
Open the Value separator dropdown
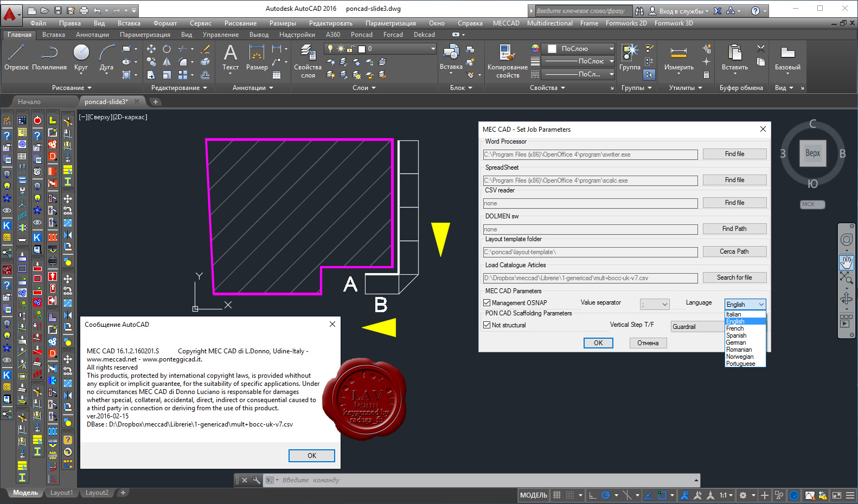point(655,305)
